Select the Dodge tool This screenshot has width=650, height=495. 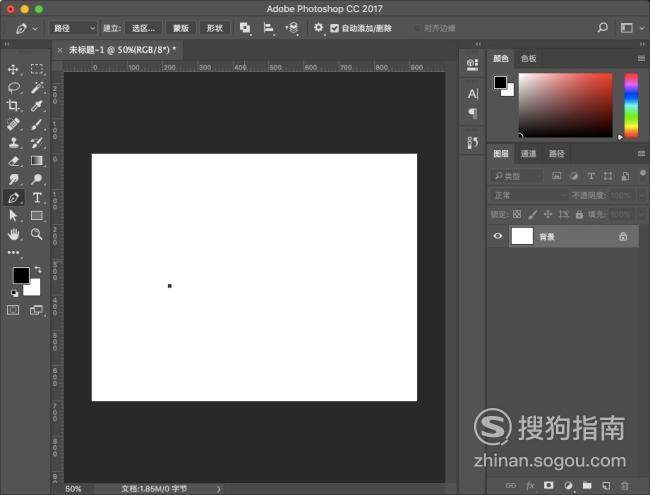36,179
